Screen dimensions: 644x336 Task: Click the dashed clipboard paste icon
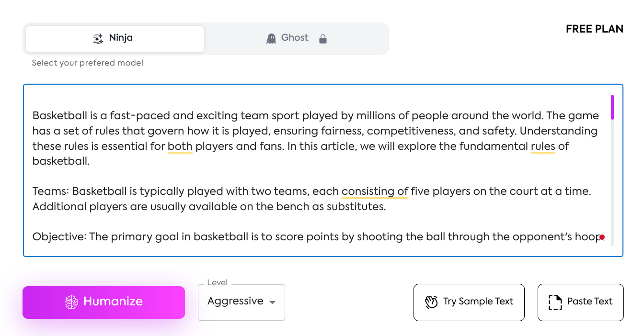[x=555, y=302]
